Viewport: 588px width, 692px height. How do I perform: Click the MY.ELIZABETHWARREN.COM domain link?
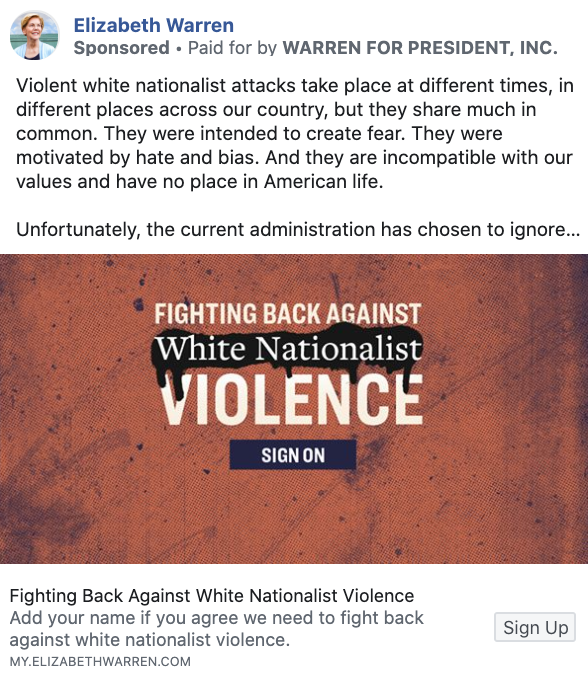coord(100,662)
